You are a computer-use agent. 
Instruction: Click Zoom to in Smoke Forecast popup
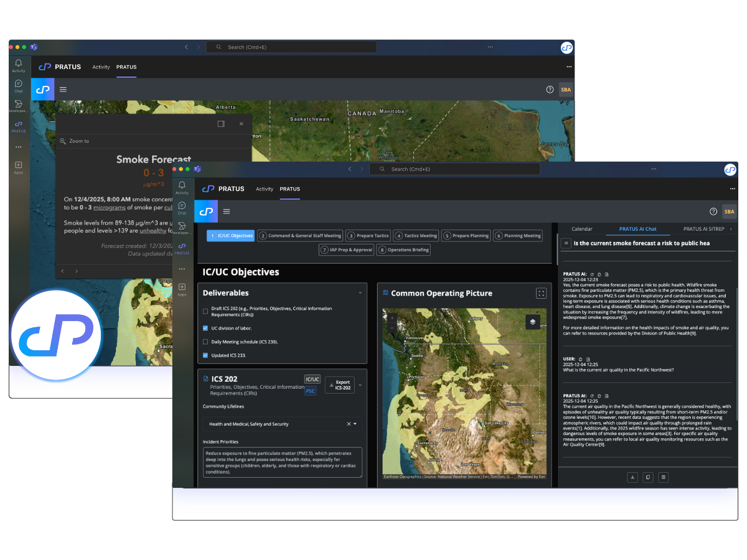click(79, 141)
